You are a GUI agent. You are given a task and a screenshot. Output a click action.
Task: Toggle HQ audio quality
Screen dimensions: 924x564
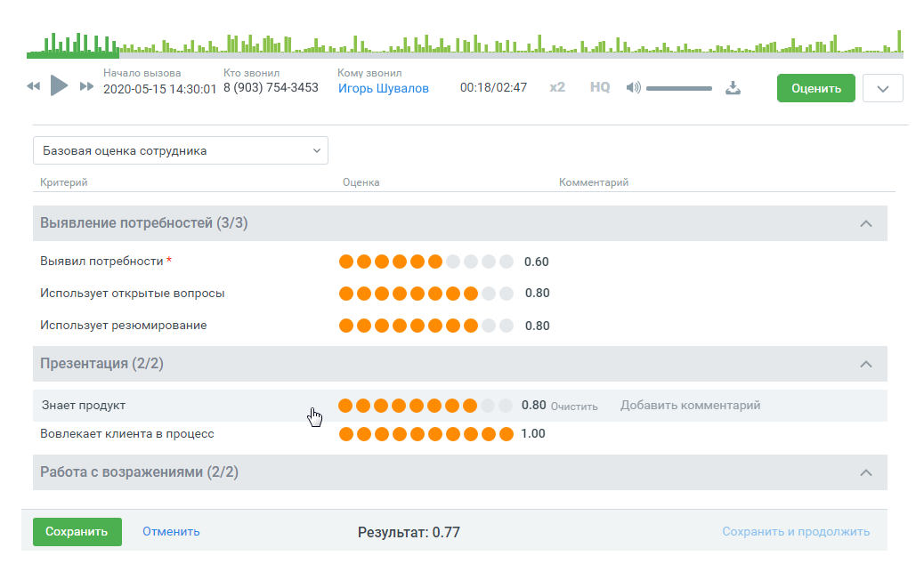[600, 87]
